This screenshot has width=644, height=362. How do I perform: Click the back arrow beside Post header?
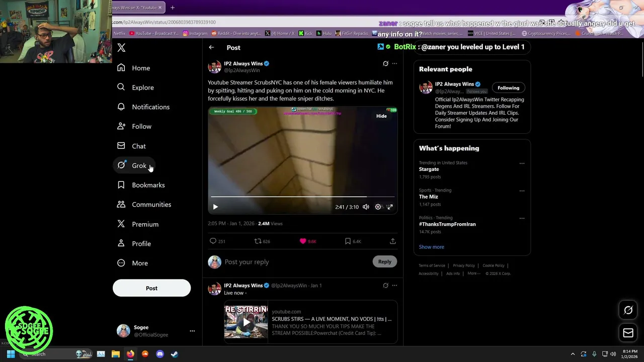[x=211, y=47]
